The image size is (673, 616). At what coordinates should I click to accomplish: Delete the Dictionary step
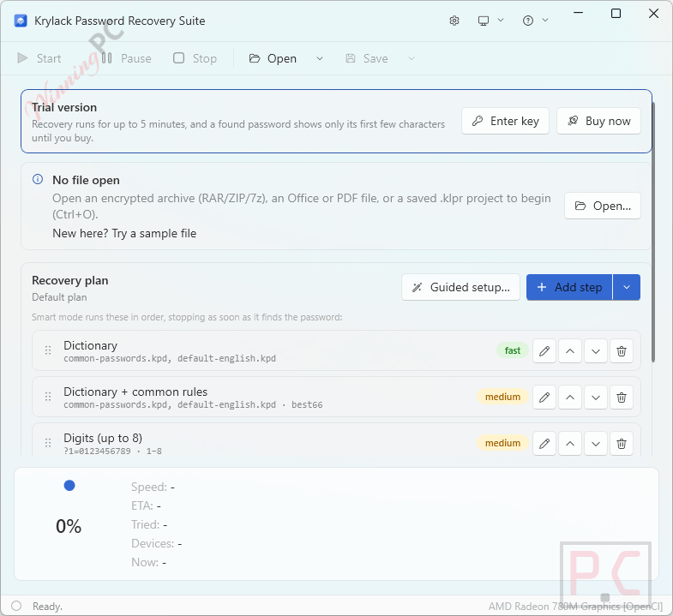click(x=622, y=351)
